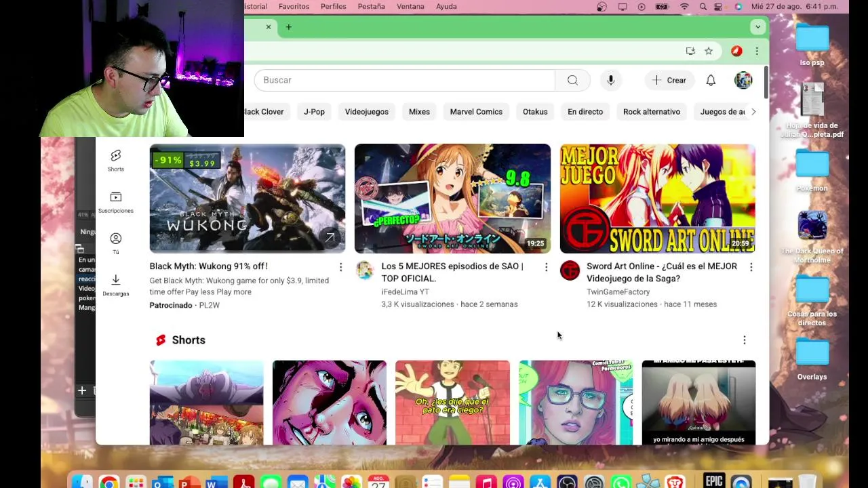The image size is (868, 488).
Task: Open Shorts in YouTube sidebar
Action: pos(116,161)
